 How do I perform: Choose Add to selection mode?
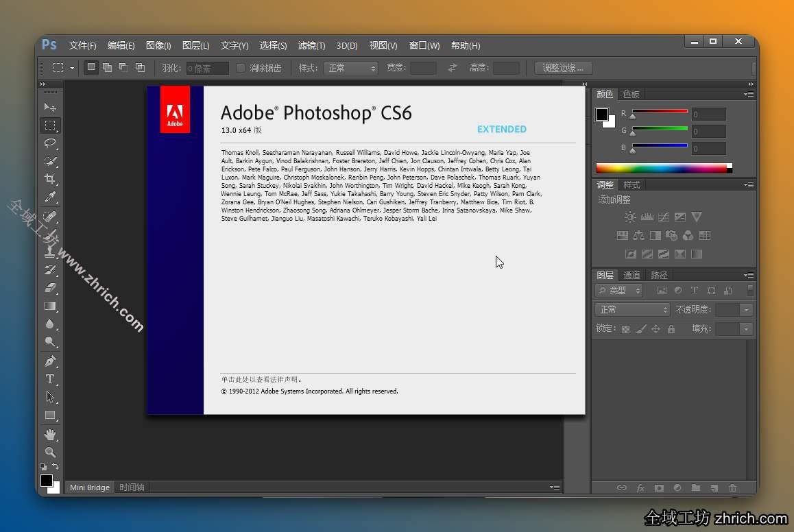click(x=108, y=67)
